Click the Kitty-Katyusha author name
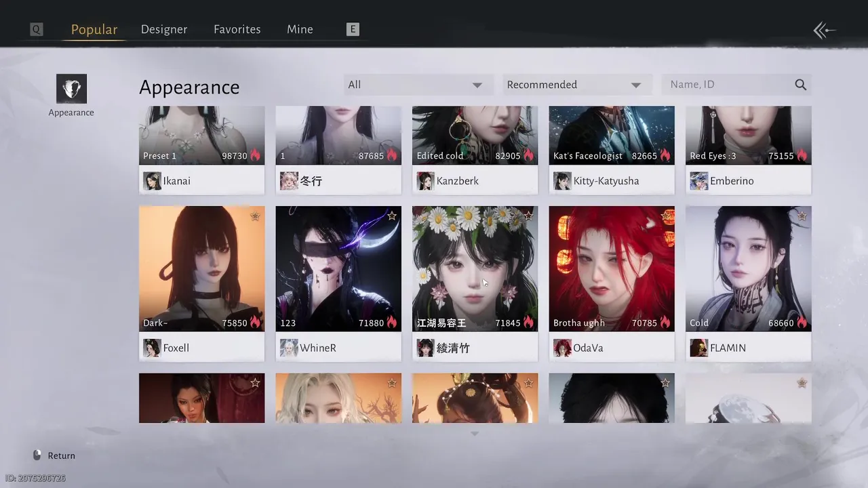Image resolution: width=868 pixels, height=488 pixels. (x=606, y=181)
